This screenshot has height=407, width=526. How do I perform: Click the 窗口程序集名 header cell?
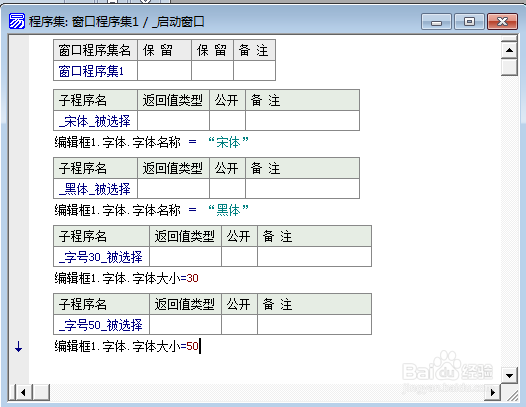(x=95, y=50)
